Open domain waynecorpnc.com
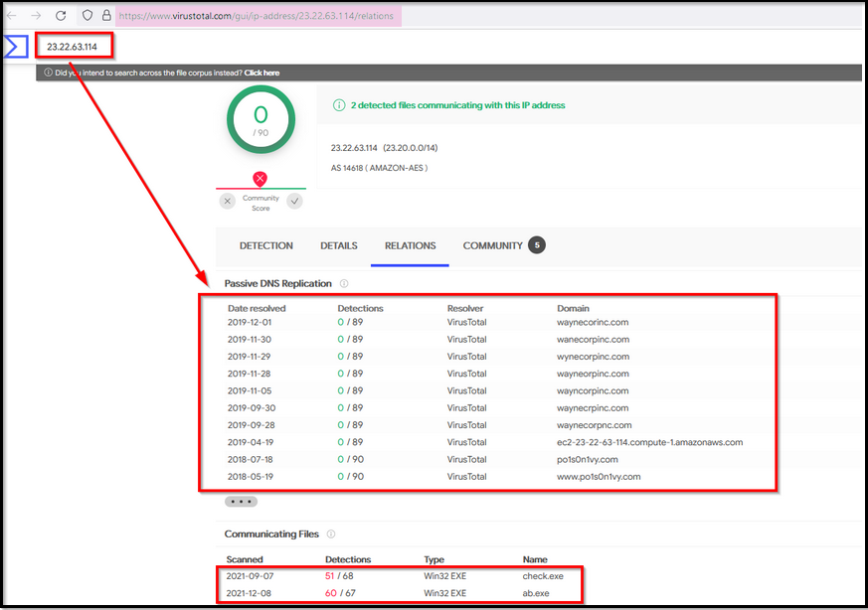The width and height of the screenshot is (868, 610). 594,425
